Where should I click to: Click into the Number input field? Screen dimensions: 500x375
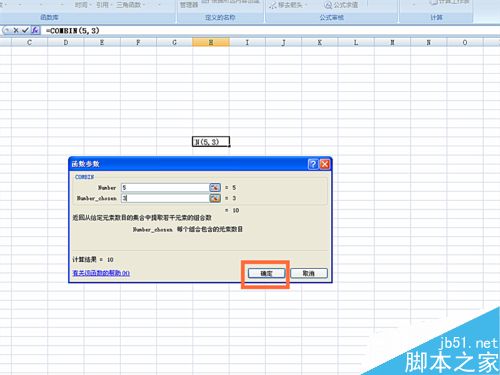click(165, 187)
